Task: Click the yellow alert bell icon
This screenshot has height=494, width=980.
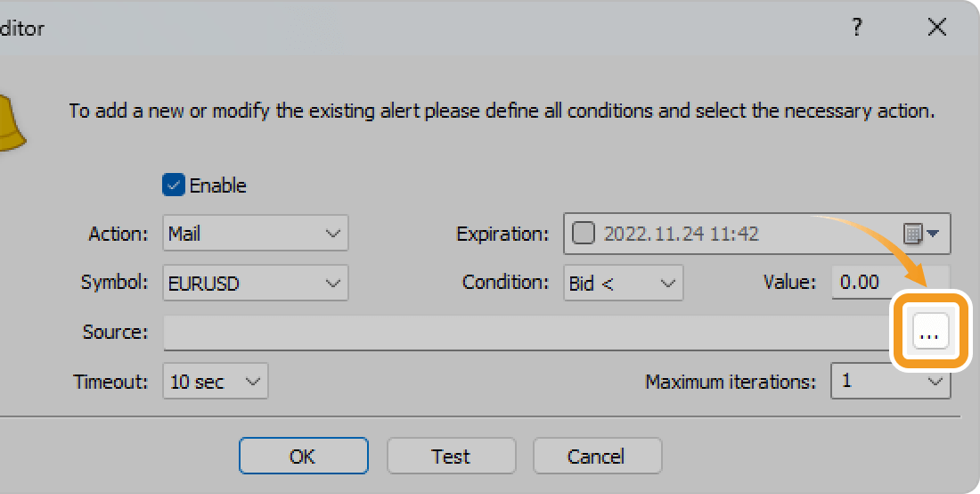Action: point(11,121)
